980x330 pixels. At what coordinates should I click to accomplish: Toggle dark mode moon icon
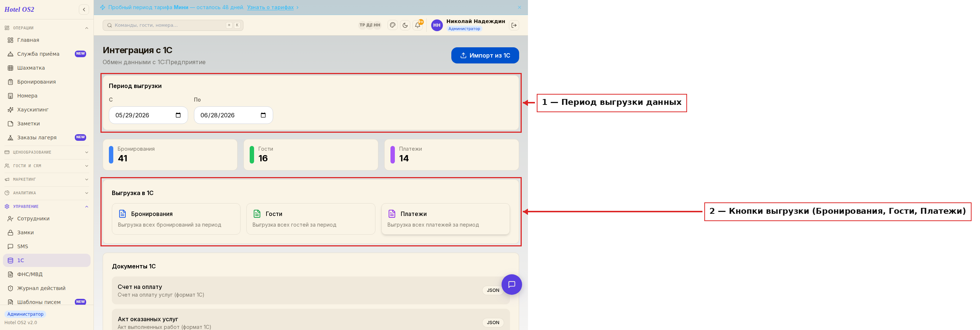(x=405, y=25)
